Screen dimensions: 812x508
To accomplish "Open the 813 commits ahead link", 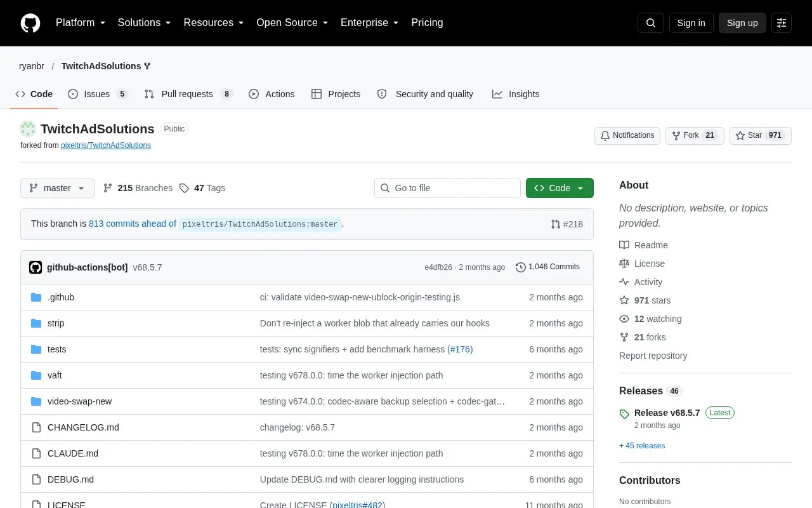I will pos(133,224).
